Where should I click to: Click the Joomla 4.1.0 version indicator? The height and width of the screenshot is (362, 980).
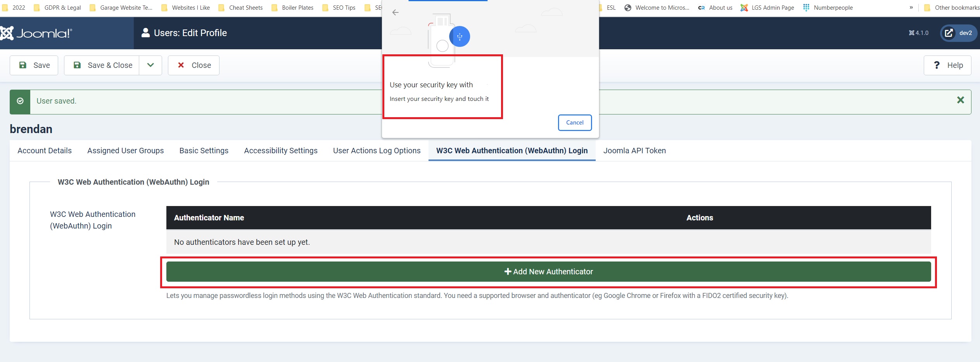pyautogui.click(x=919, y=33)
